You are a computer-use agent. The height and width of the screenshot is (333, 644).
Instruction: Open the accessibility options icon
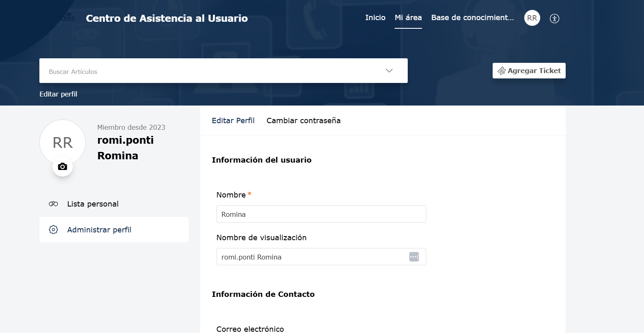555,18
